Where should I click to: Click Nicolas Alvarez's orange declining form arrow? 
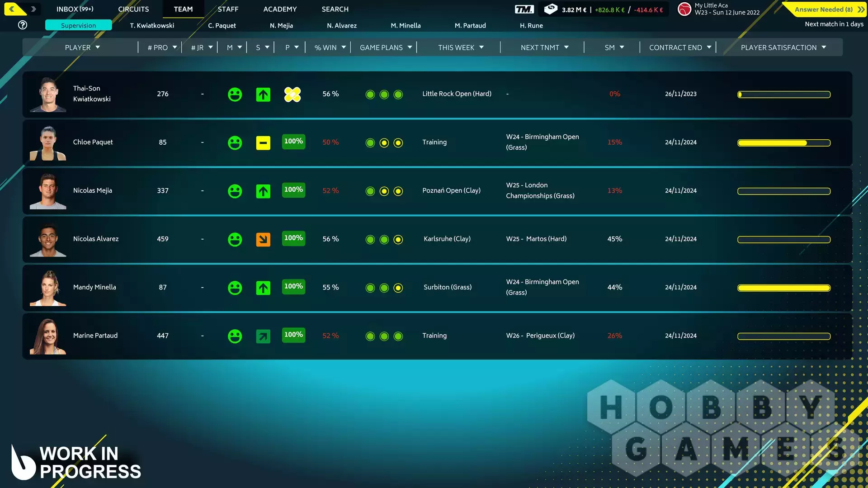point(263,239)
